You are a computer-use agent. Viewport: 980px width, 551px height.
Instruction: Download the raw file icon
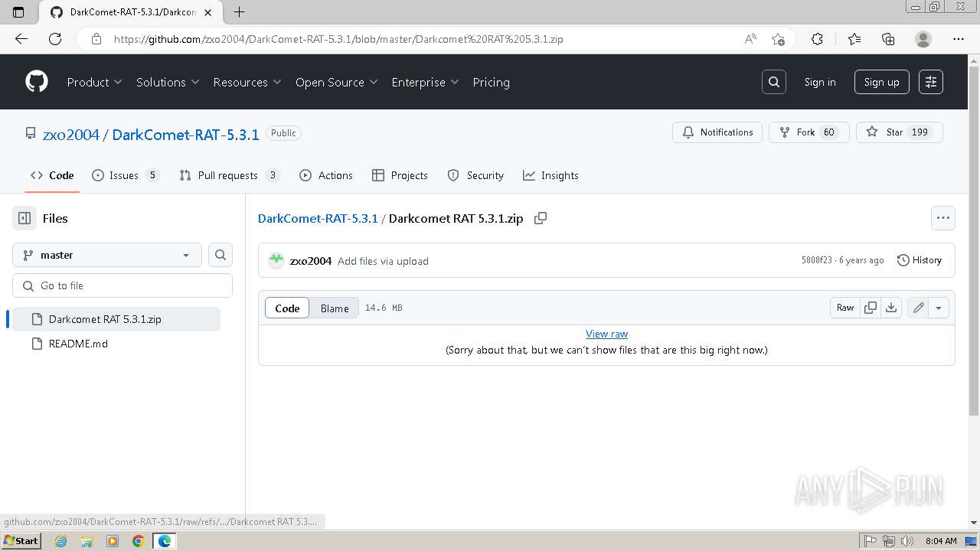click(891, 308)
